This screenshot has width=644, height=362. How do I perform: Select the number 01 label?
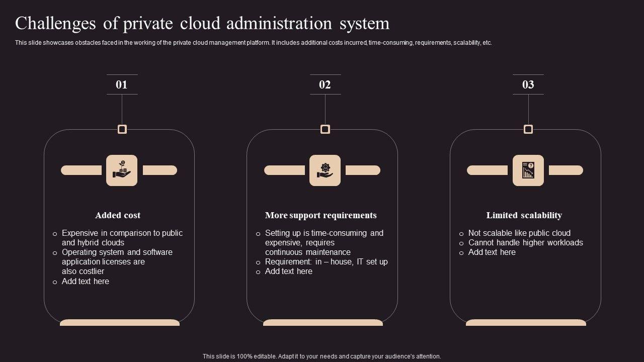[122, 84]
